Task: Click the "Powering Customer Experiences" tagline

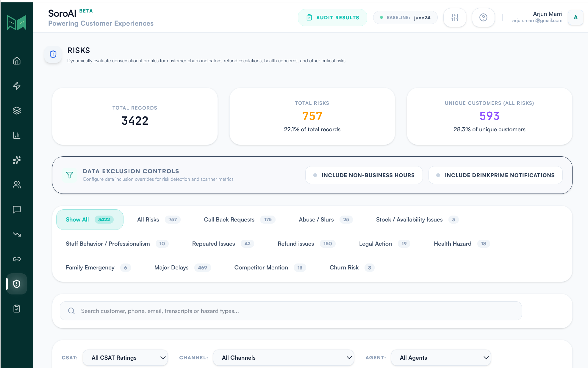Action: coord(101,23)
